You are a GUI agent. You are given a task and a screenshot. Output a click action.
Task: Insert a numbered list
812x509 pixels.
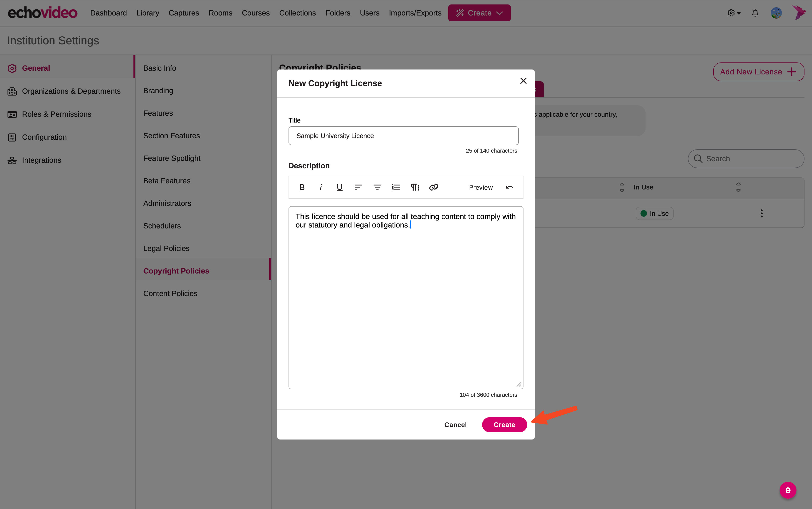tap(396, 187)
